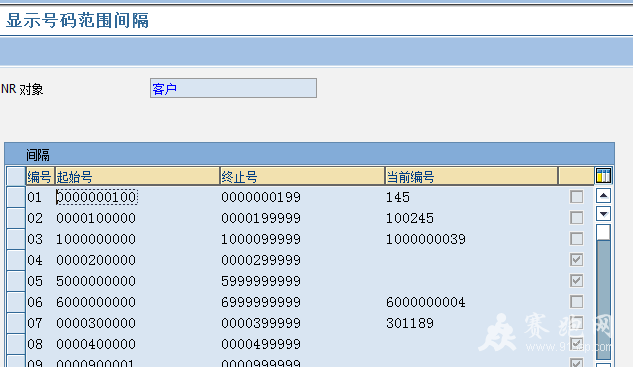This screenshot has height=367, width=633.
Task: Click the start number cell 0000000100
Action: [x=96, y=197]
